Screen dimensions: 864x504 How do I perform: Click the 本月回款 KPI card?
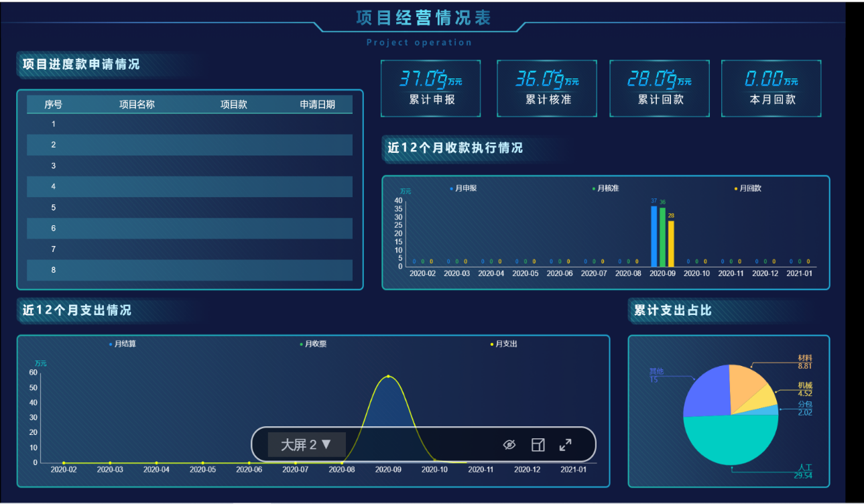772,88
